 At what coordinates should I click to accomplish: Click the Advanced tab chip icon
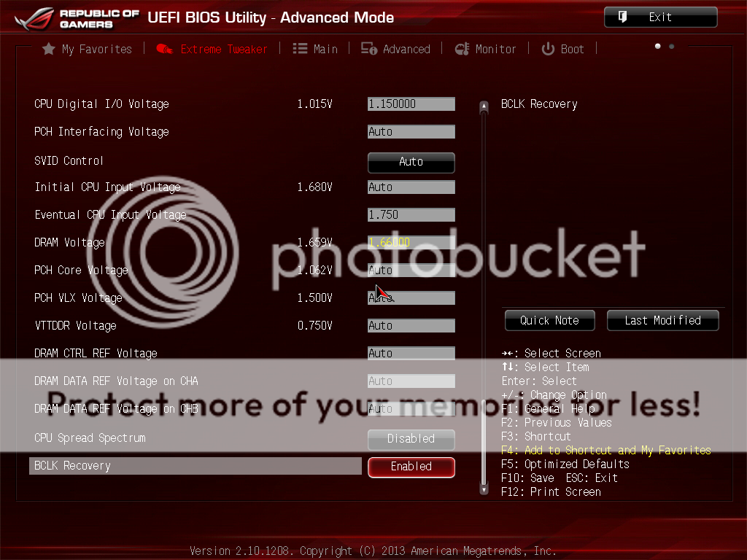[x=369, y=49]
